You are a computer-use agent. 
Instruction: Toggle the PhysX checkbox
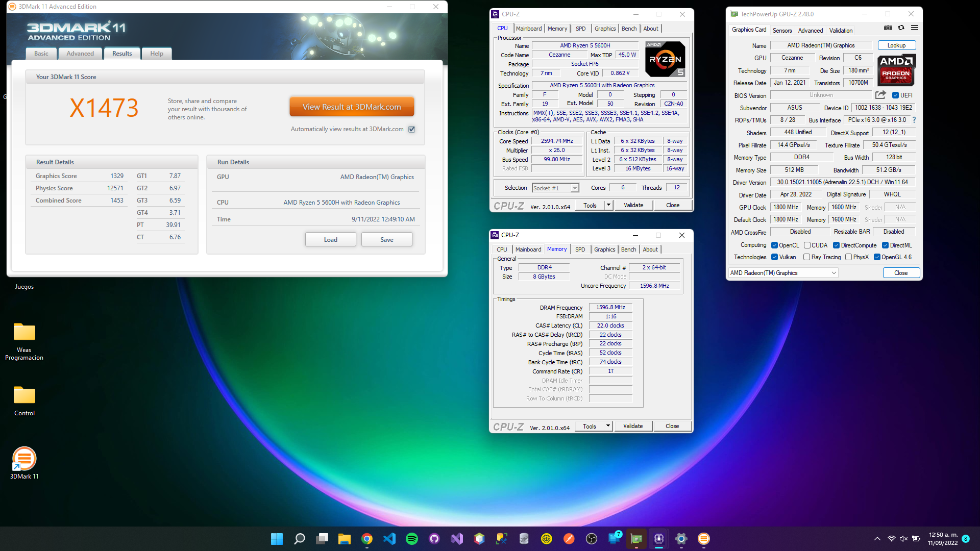coord(848,257)
